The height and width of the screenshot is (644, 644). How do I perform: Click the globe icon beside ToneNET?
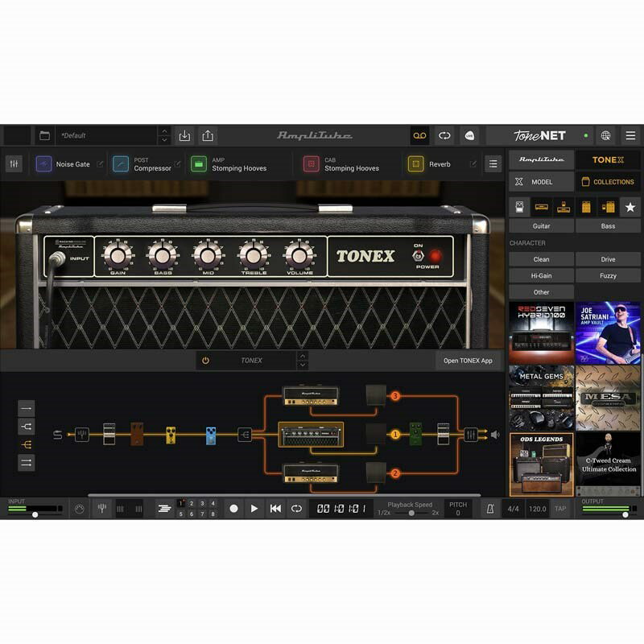tap(605, 135)
